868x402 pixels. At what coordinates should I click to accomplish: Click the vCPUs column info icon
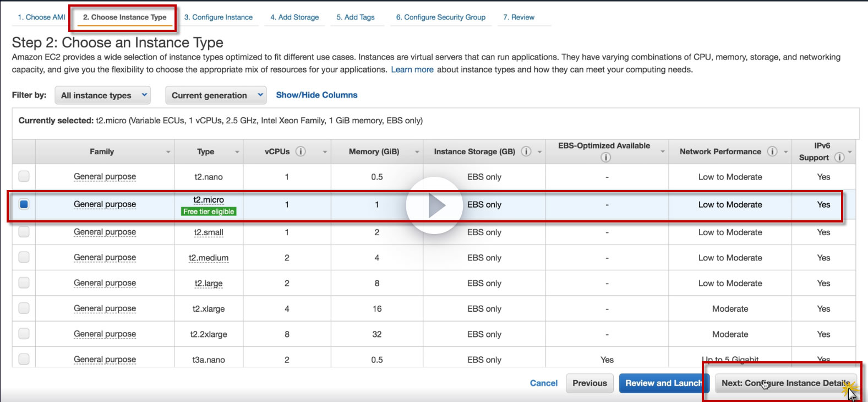point(301,151)
